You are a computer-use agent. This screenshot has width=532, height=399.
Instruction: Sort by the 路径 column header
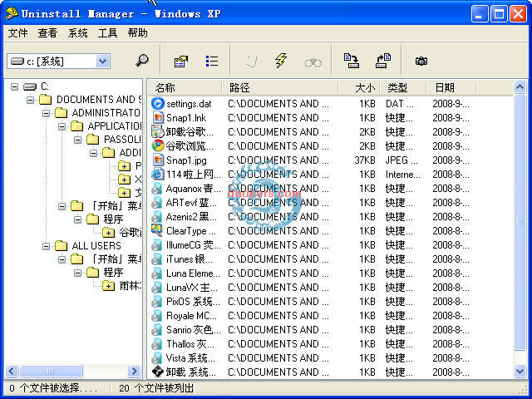tap(280, 88)
